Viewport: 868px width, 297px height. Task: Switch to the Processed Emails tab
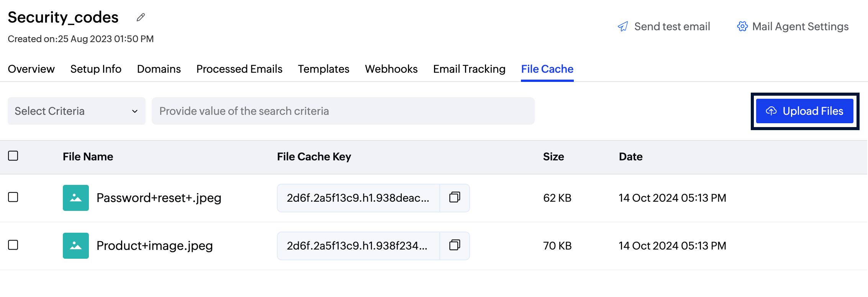click(x=239, y=69)
